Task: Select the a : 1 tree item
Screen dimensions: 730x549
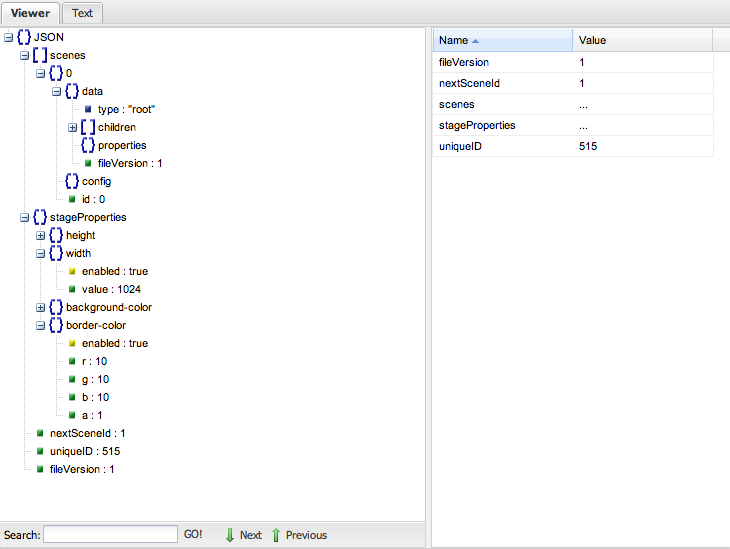Action: [x=92, y=415]
